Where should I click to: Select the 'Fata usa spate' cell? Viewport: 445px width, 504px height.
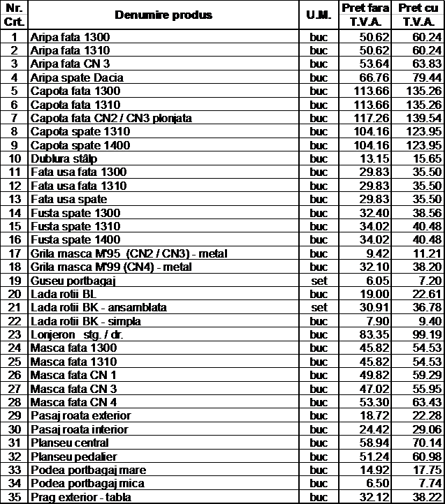tap(163, 199)
